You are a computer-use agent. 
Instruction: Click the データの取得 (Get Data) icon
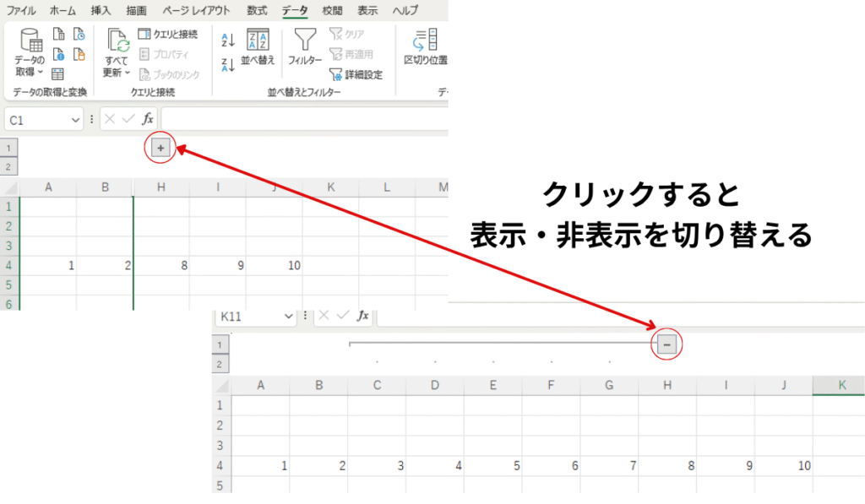click(x=31, y=42)
